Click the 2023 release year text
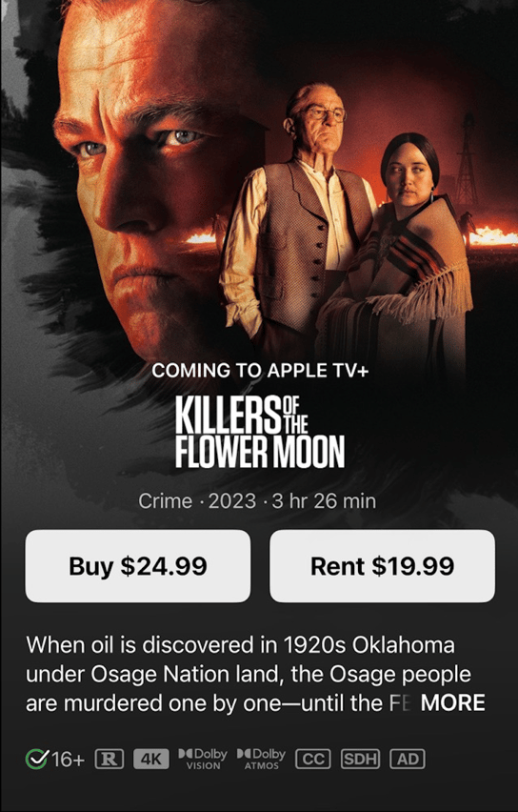This screenshot has width=518, height=812. point(231,500)
